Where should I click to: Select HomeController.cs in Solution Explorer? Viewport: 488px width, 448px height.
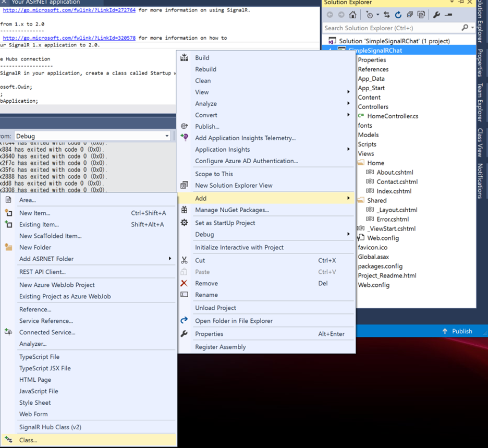pyautogui.click(x=393, y=116)
